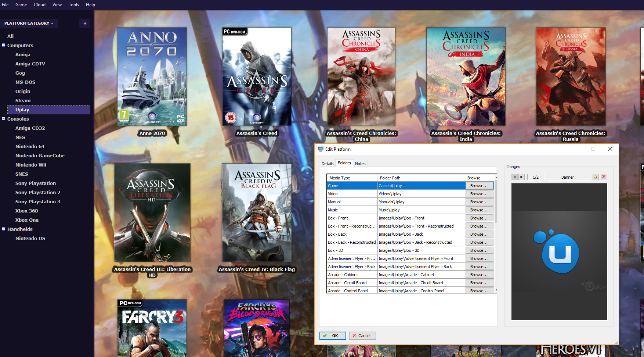Select the Far Cry 3 Blood Dragon cover
The height and width of the screenshot is (357, 644).
pos(257,328)
